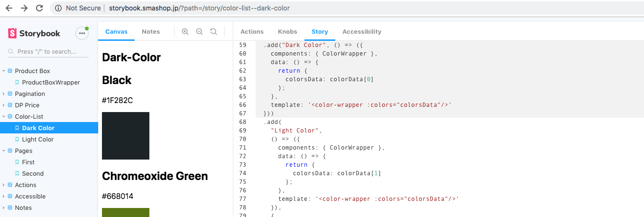Collapse the Product Box group arrow
Viewport: 644px width, 217px height.
[x=4, y=71]
